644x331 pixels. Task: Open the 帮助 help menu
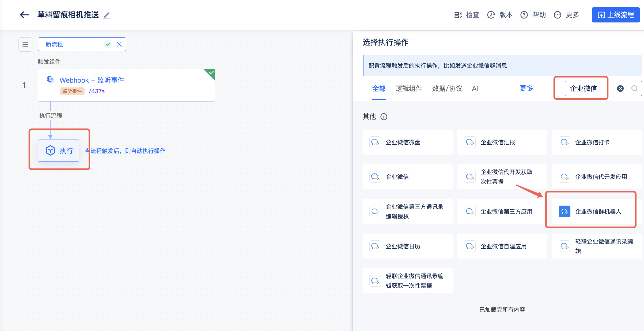[533, 15]
